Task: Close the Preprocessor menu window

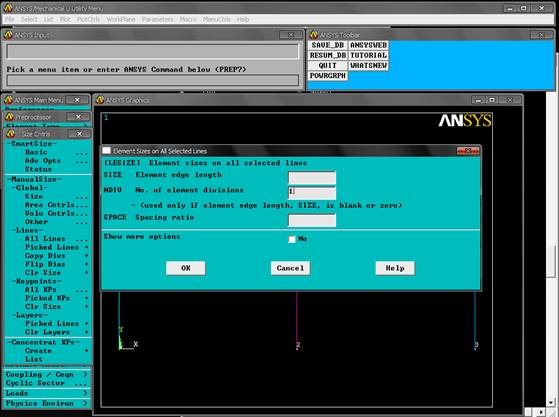Action: (x=78, y=117)
